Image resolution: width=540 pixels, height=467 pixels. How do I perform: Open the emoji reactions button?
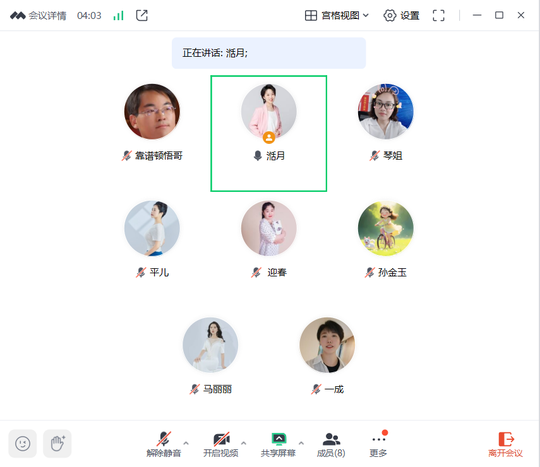[x=22, y=444]
